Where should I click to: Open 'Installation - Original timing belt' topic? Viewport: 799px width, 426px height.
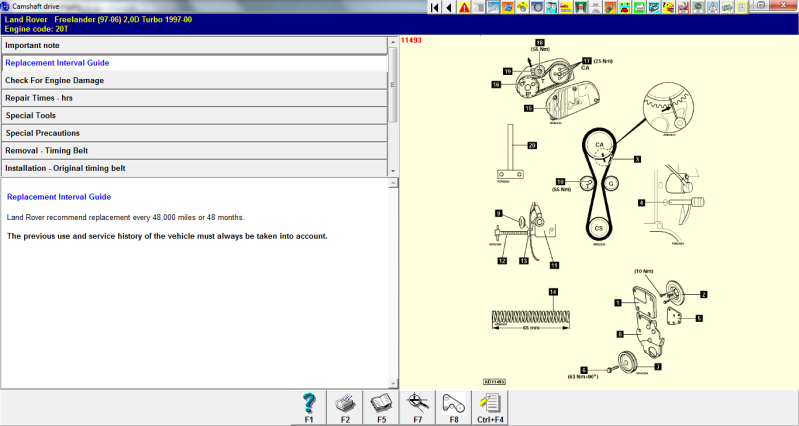(194, 168)
